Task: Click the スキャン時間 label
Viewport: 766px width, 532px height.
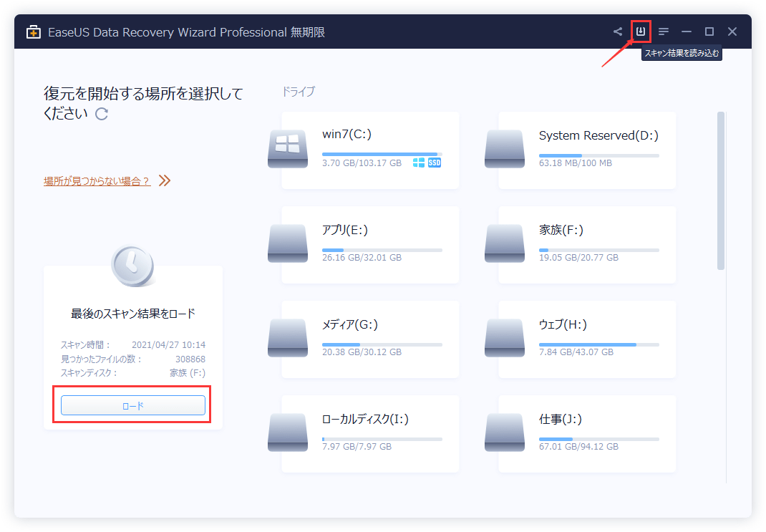Action: pos(85,345)
